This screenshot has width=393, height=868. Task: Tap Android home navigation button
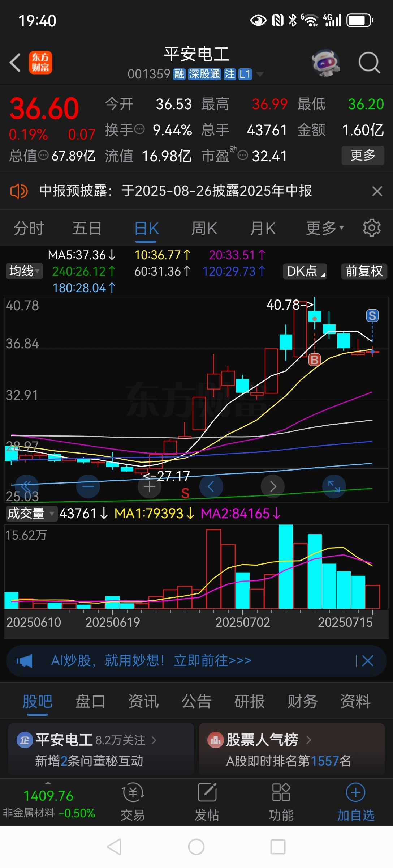tap(196, 847)
